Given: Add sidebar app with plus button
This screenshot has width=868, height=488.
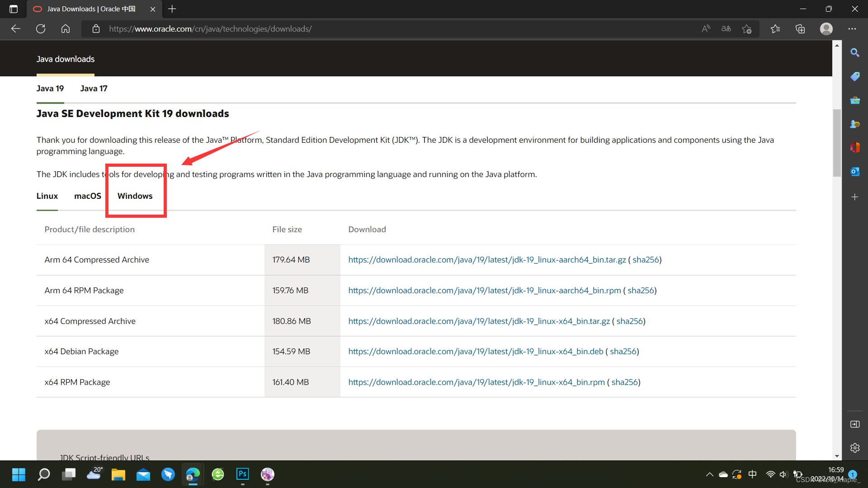Looking at the screenshot, I should (x=854, y=197).
